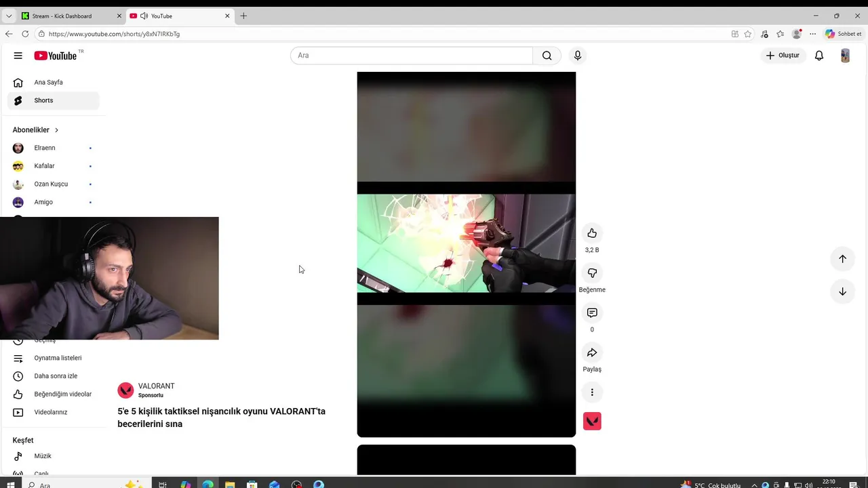
Task: Click the browser back arrow
Action: point(9,34)
